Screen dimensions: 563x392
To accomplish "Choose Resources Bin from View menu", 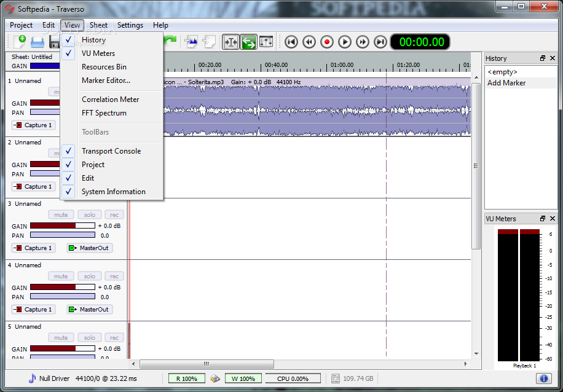I will tap(112, 67).
